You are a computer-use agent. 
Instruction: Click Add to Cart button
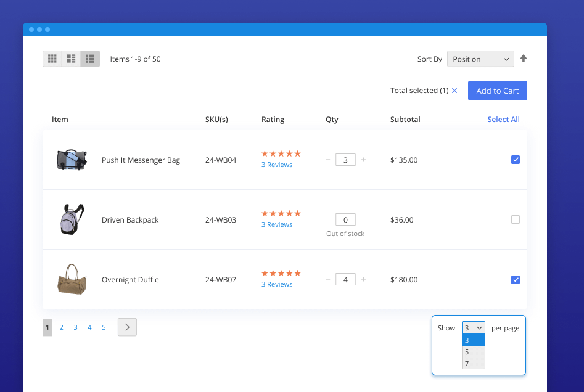pyautogui.click(x=497, y=91)
